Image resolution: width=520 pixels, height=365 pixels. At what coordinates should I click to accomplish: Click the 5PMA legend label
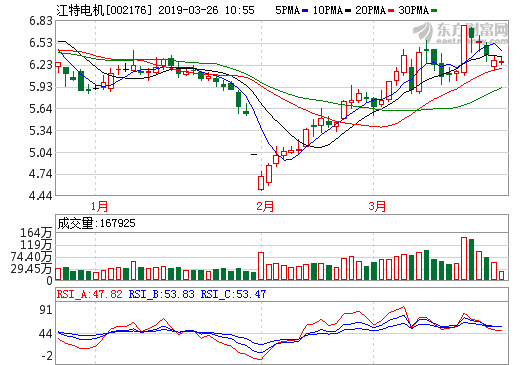click(x=287, y=10)
